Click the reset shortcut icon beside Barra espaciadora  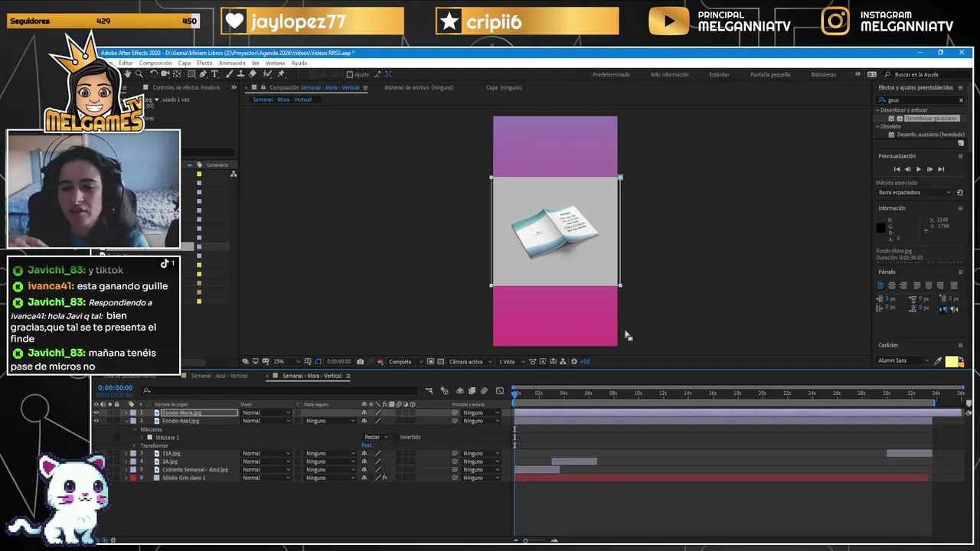(960, 192)
